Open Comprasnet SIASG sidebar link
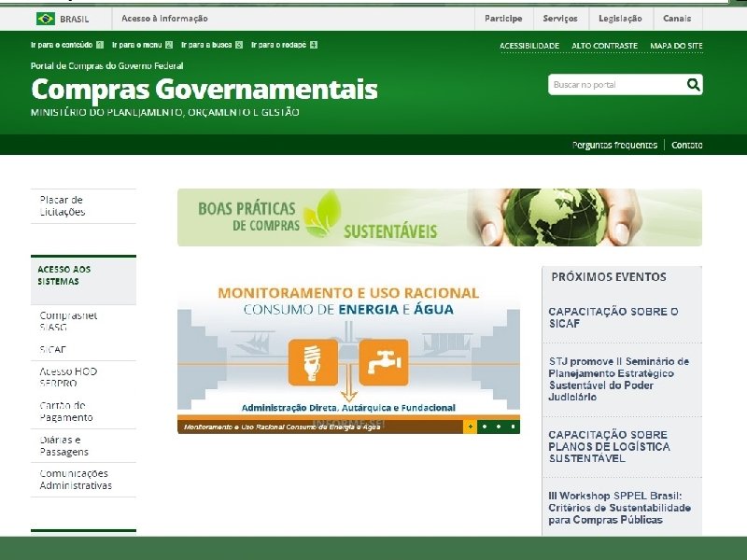This screenshot has height=560, width=747. (x=68, y=321)
